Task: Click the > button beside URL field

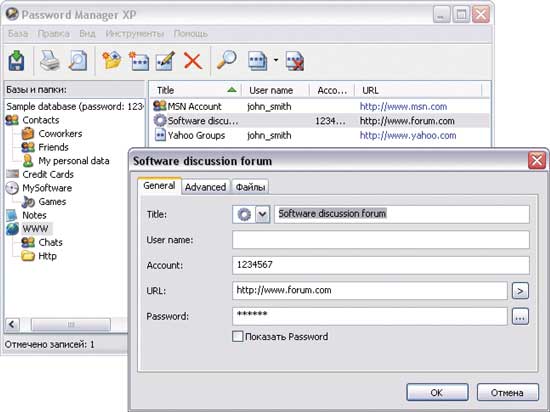Action: 520,291
